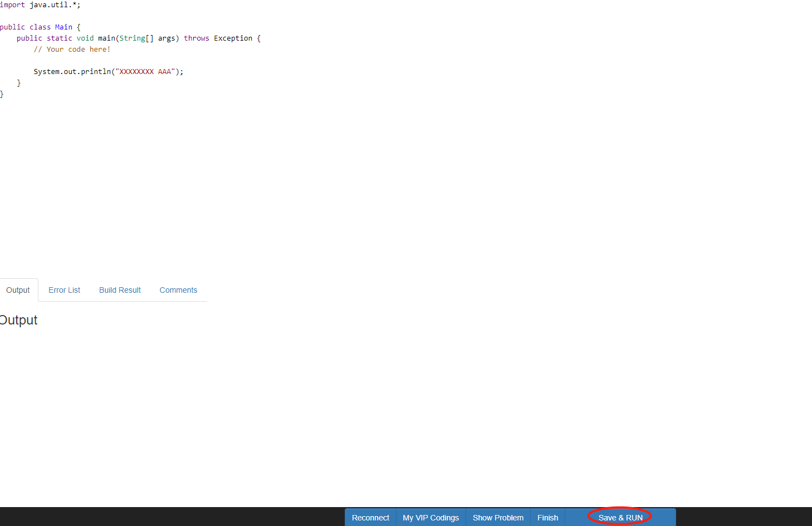This screenshot has height=526, width=812.
Task: Click the 'Your code here!' comment
Action: [72, 50]
